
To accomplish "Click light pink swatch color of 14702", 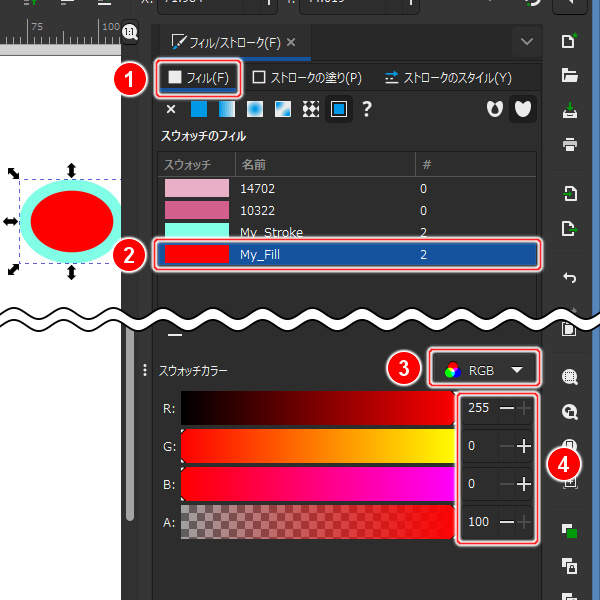I will (x=197, y=188).
